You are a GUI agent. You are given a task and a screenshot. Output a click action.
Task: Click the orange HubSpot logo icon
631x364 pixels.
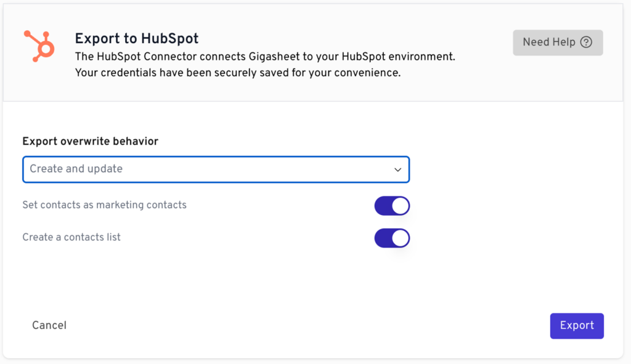click(x=39, y=46)
